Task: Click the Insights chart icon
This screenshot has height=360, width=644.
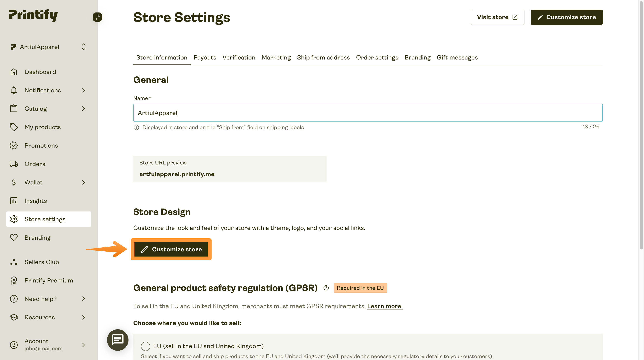Action: (14, 201)
